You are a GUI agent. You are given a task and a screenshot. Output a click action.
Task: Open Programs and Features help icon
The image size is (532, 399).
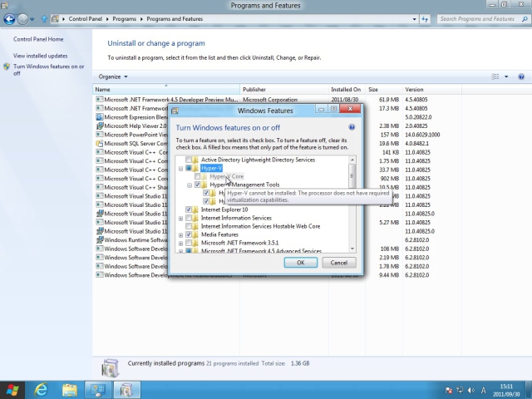coord(521,76)
